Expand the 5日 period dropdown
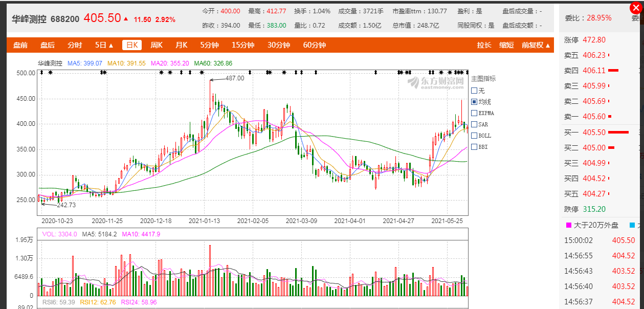644x309 pixels. click(104, 45)
